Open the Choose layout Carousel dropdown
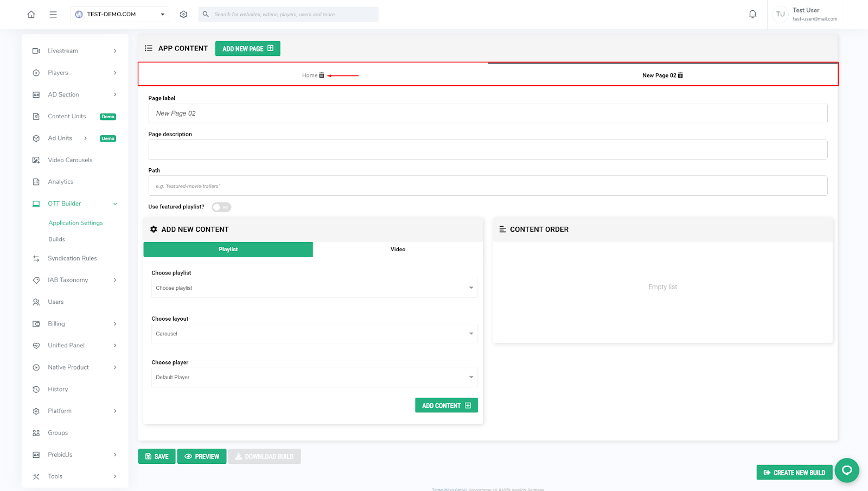Image resolution: width=868 pixels, height=491 pixels. [314, 334]
